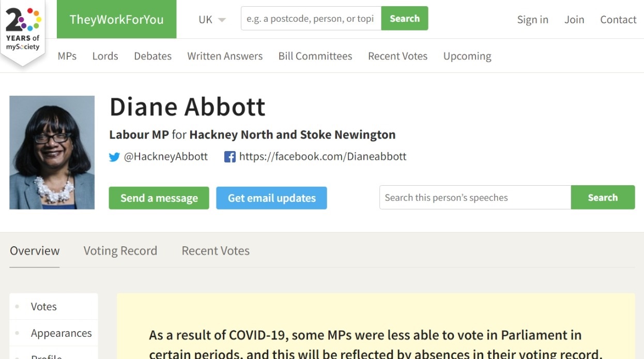Open the Debates section
644x359 pixels.
[x=152, y=56]
